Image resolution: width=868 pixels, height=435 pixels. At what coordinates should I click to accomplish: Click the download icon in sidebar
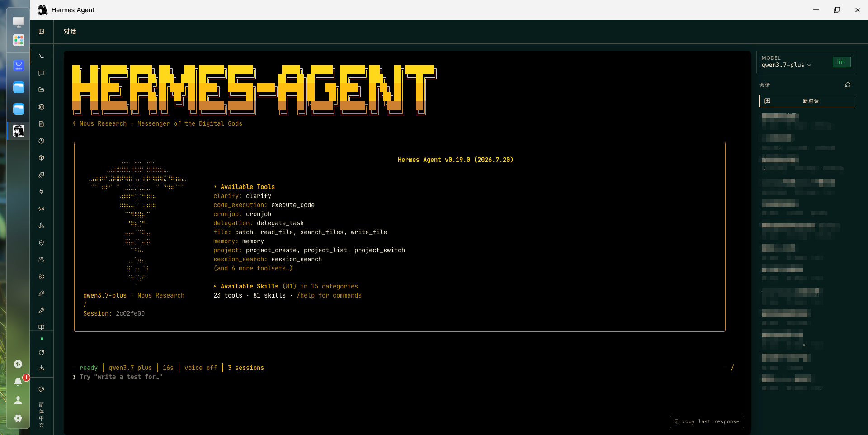[41, 368]
